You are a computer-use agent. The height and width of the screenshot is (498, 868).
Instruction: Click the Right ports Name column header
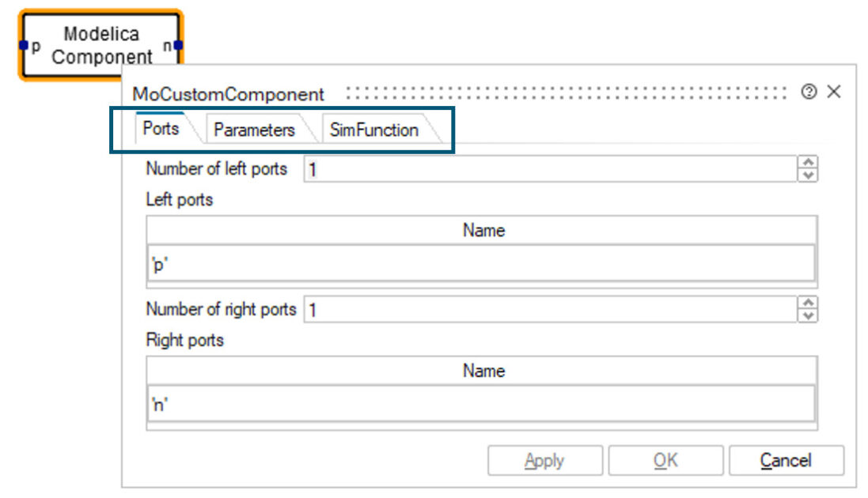pyautogui.click(x=483, y=371)
